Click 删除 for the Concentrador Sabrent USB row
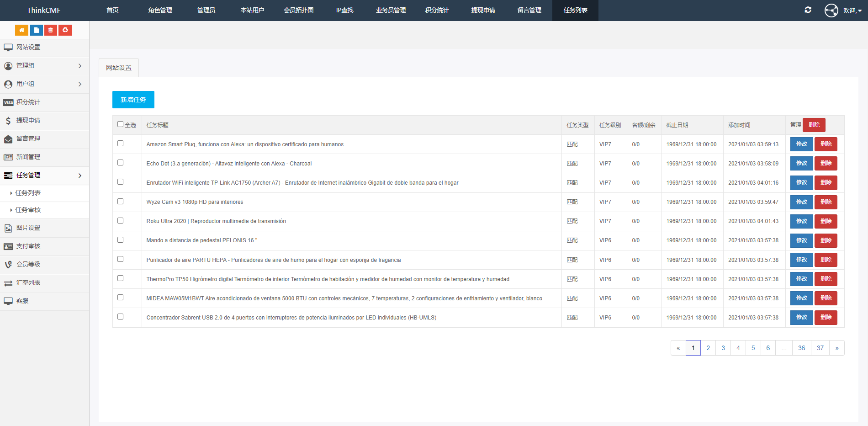The height and width of the screenshot is (426, 868). tap(826, 317)
